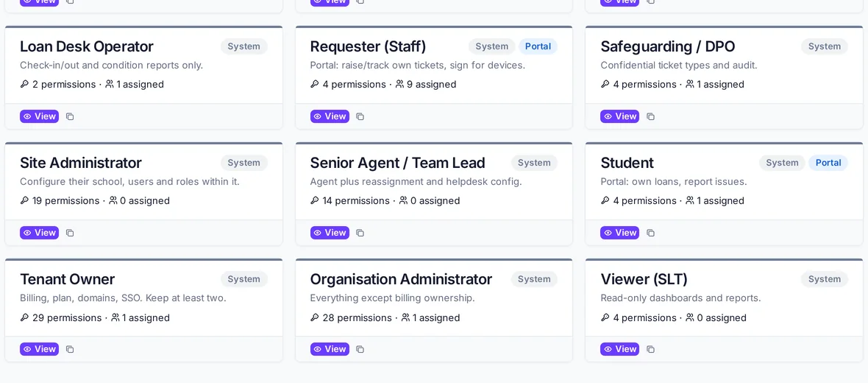The width and height of the screenshot is (868, 383).
Task: Open View for the Tenant Owner role
Action: [x=39, y=349]
